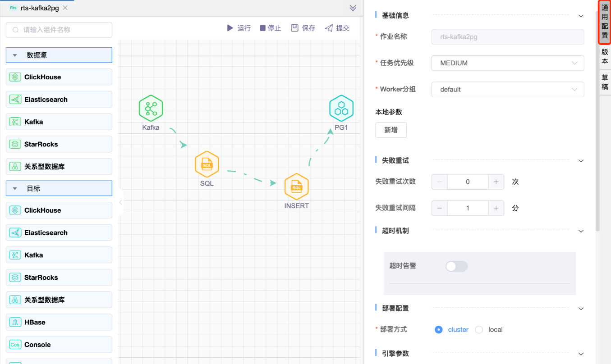Select the local deployment radio button
Image resolution: width=611 pixels, height=364 pixels.
tap(479, 330)
